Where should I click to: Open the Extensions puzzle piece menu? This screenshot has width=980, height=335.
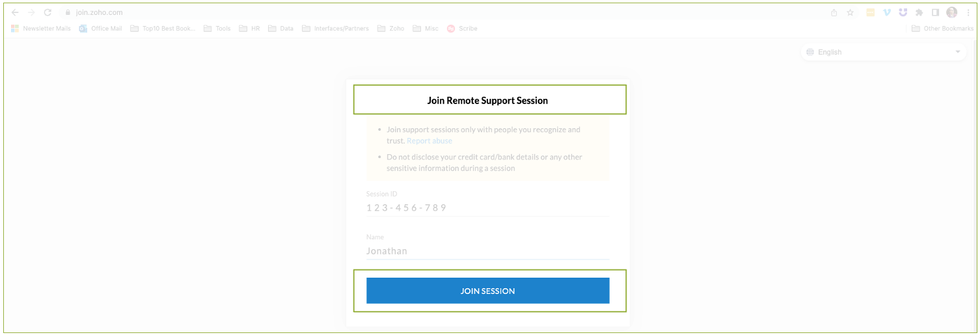[x=919, y=12]
